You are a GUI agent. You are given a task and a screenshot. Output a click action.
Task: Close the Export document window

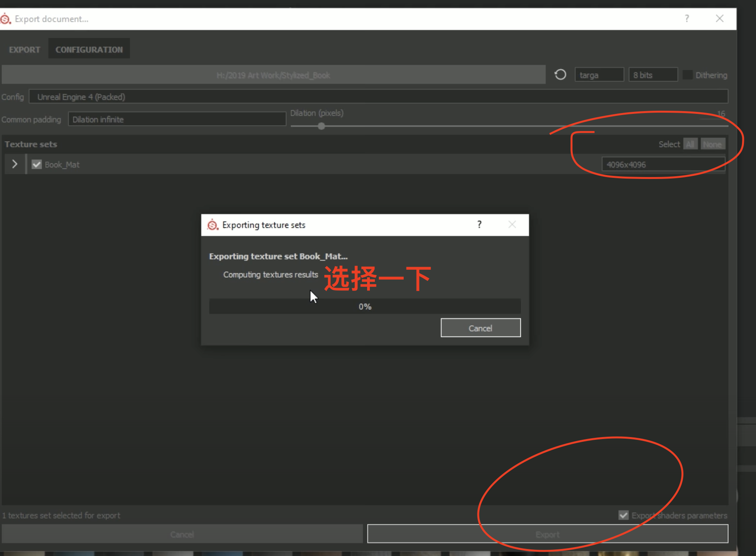(x=720, y=19)
